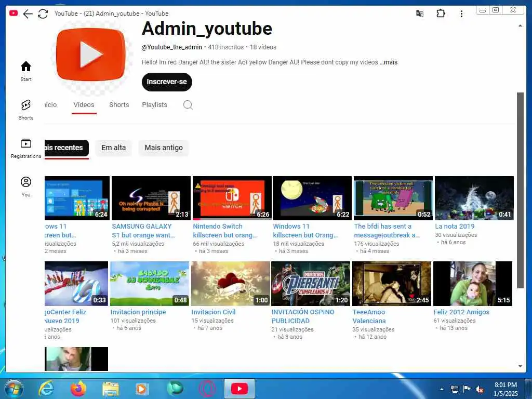Show hidden tray icons arrow
The width and height of the screenshot is (532, 399).
(x=442, y=390)
